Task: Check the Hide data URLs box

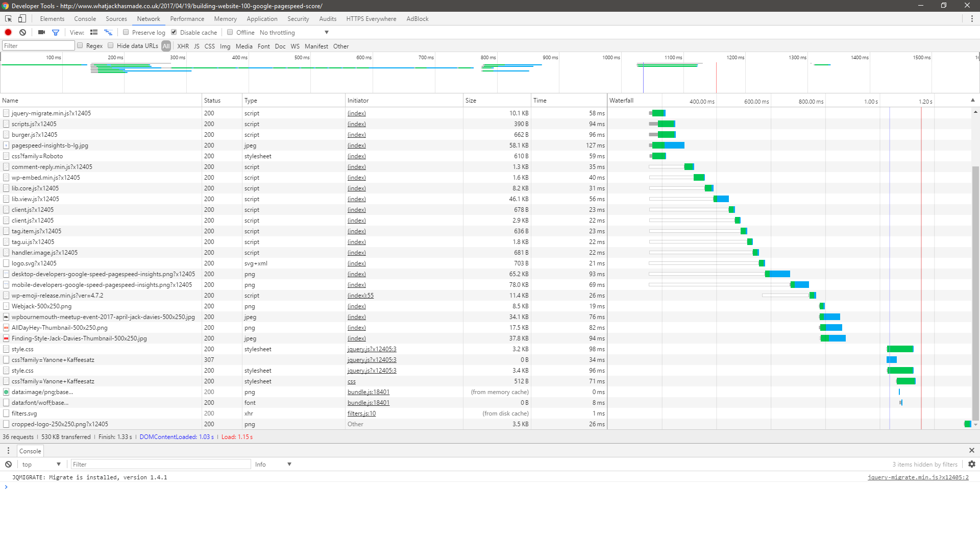Action: click(x=110, y=45)
